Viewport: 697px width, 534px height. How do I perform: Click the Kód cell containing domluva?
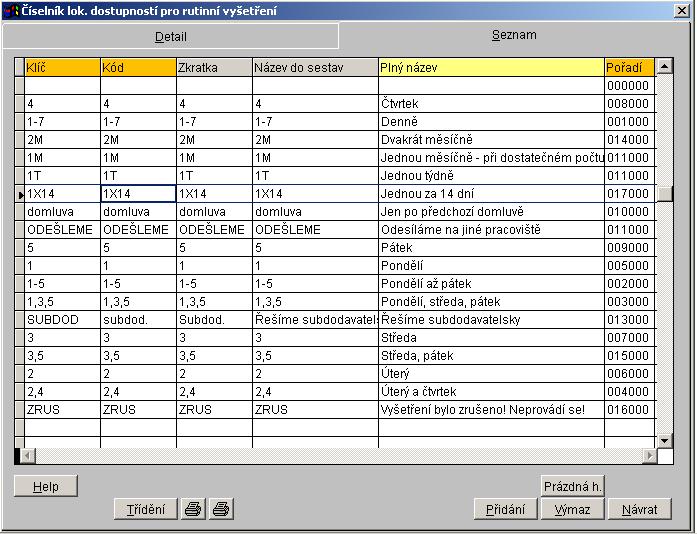pos(137,212)
